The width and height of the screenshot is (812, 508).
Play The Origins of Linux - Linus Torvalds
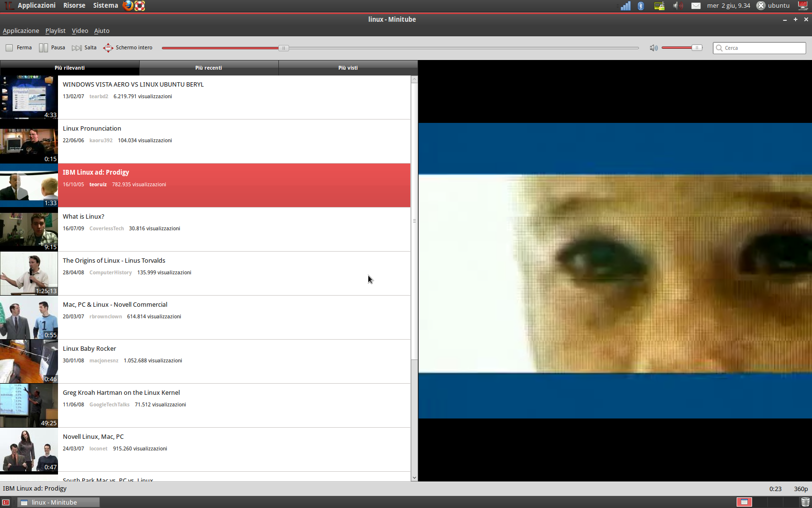[x=114, y=260]
